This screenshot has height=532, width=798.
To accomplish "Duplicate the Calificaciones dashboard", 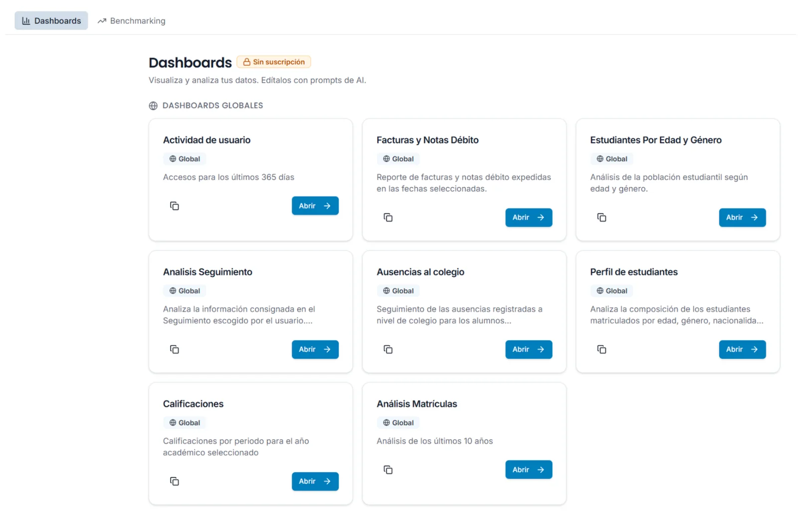I will (174, 481).
